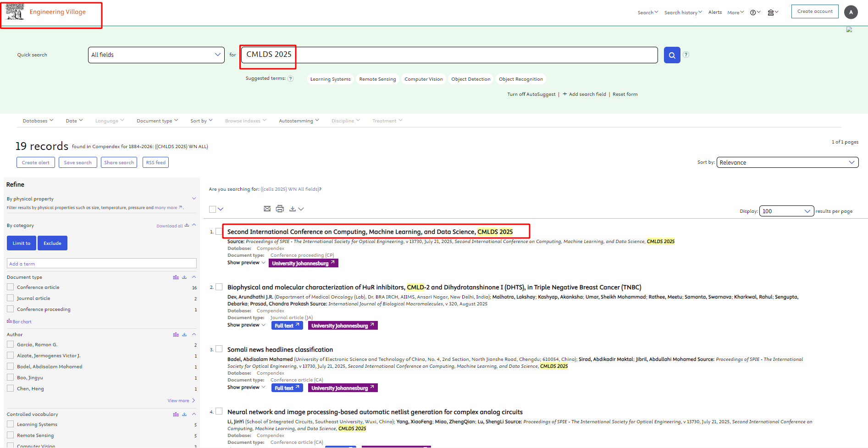Select the Garcia, Ramon G. author checkbox

click(11, 344)
